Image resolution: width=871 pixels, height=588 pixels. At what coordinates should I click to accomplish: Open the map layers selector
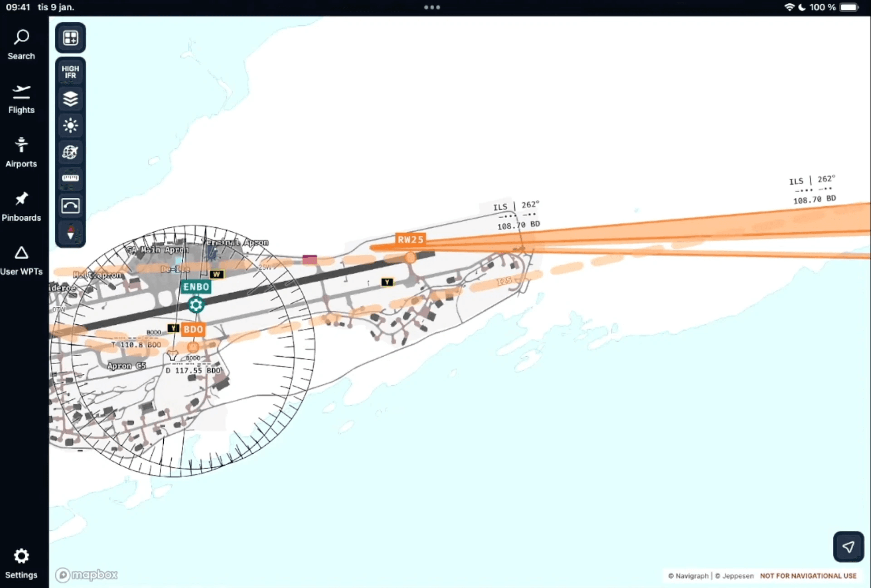click(70, 99)
